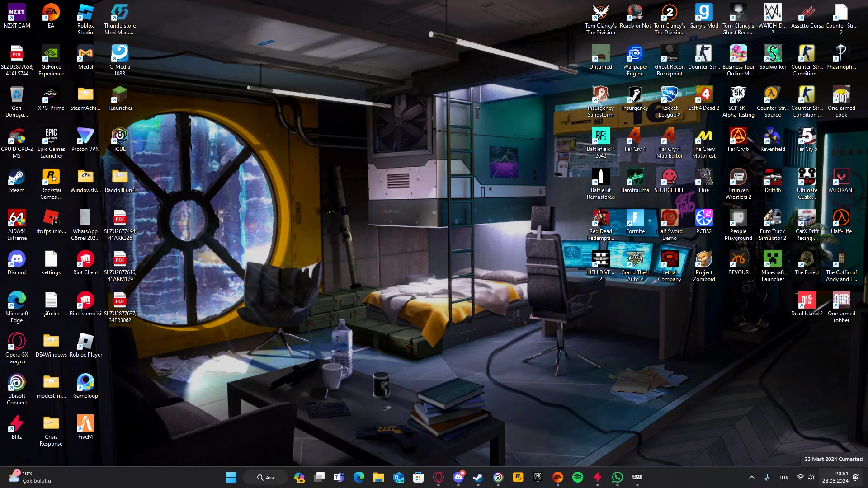Open Minecraft Launcher shortcut
Viewport: 868px width, 488px height.
773,267
